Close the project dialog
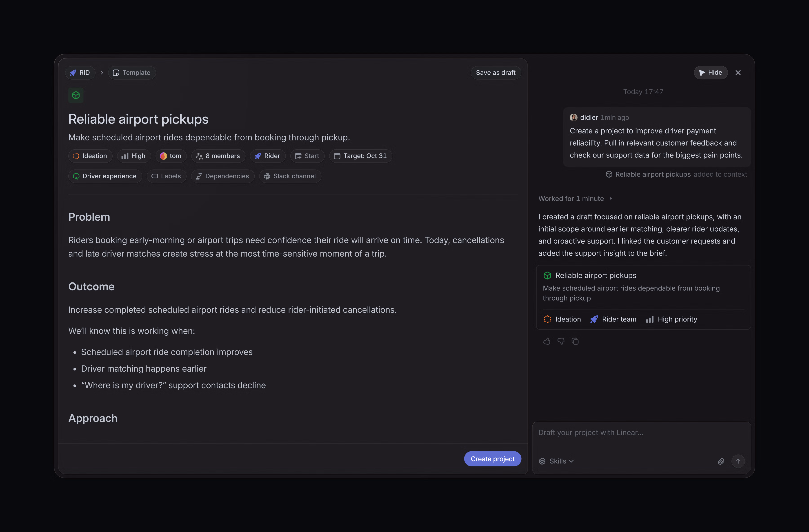The image size is (809, 532). coord(738,73)
